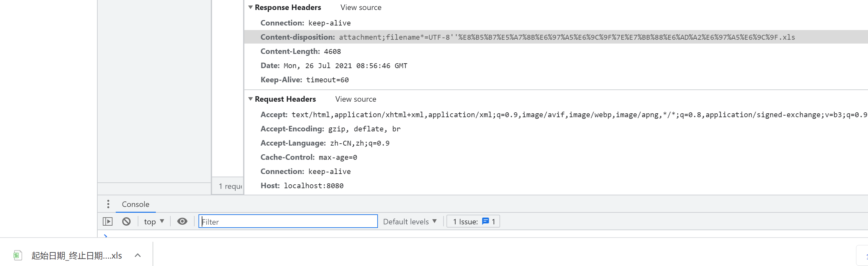Open the drawer three-dot menu beside Console

[108, 204]
